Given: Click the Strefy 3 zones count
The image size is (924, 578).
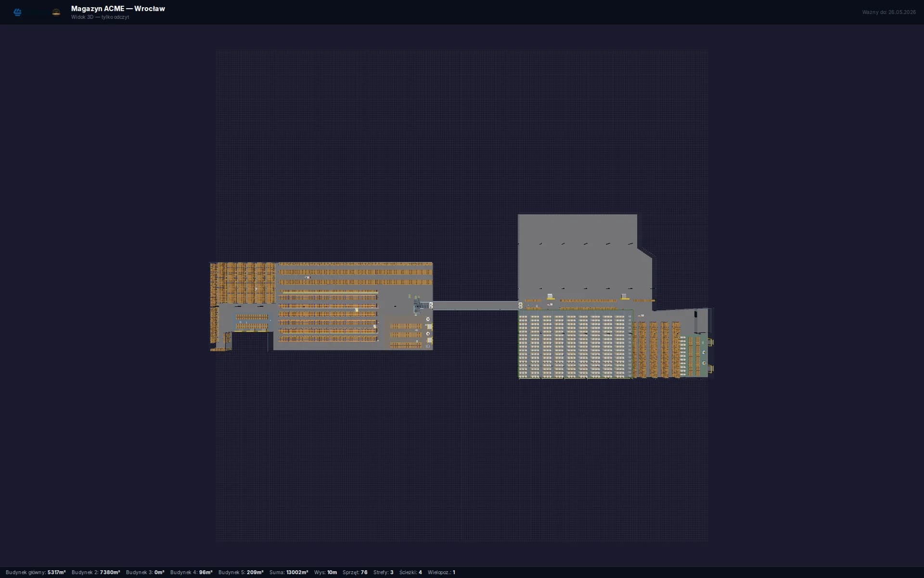Looking at the screenshot, I should (x=383, y=572).
